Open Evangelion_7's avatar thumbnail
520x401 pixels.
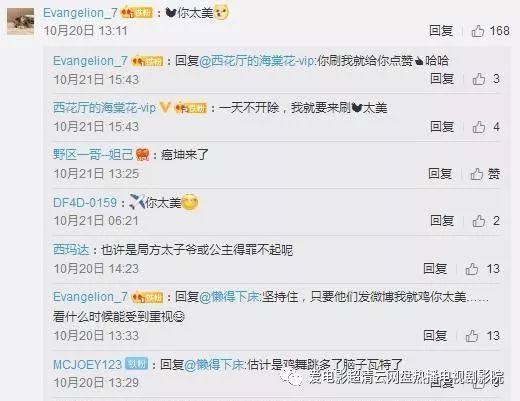tap(21, 22)
